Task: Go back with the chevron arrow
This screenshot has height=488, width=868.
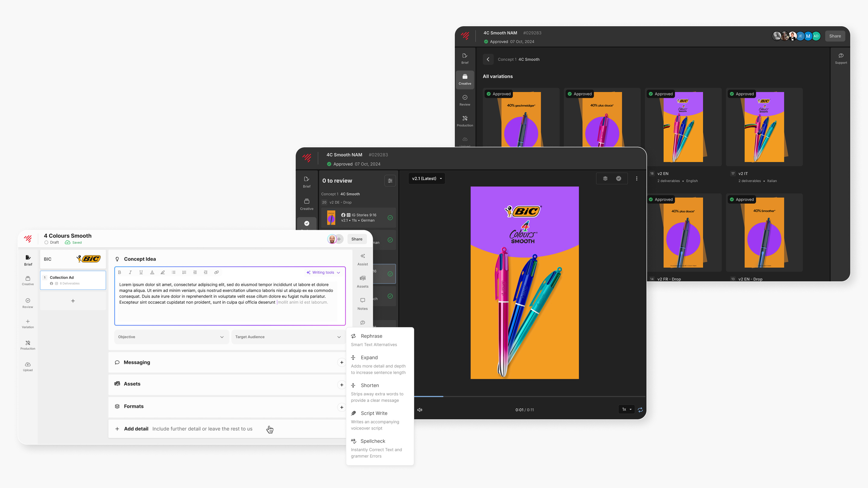Action: coord(488,59)
